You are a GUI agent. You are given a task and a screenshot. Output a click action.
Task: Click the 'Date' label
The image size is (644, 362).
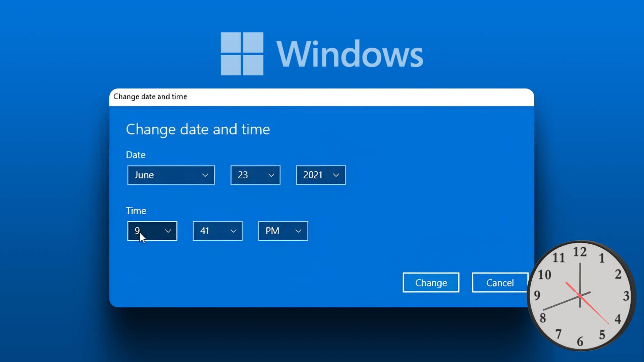coord(136,155)
